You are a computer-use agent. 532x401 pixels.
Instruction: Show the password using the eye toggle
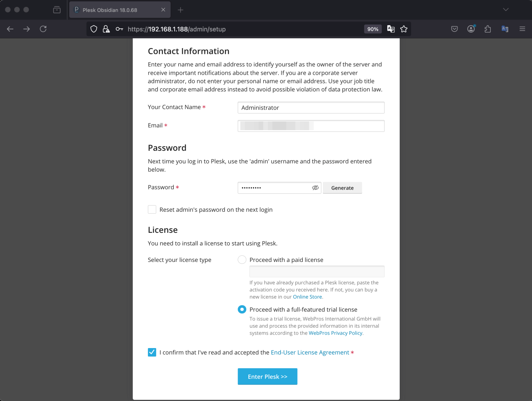click(x=315, y=188)
